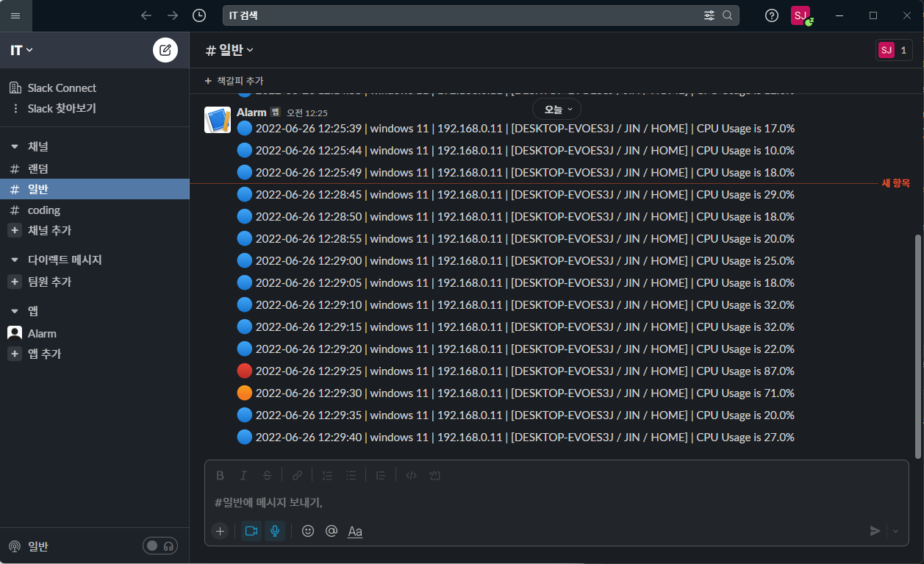View channel members SJ 1 button
The height and width of the screenshot is (564, 924).
point(894,50)
